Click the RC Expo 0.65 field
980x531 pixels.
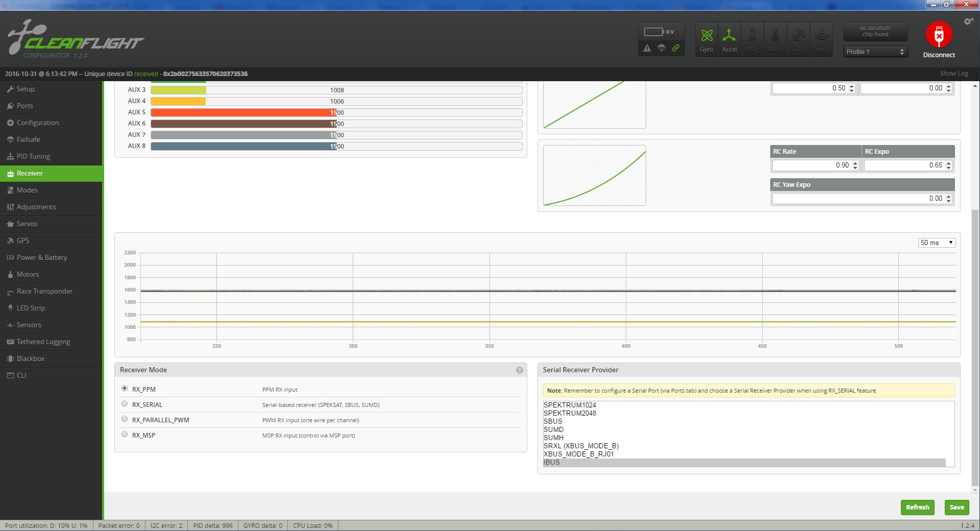pos(908,165)
